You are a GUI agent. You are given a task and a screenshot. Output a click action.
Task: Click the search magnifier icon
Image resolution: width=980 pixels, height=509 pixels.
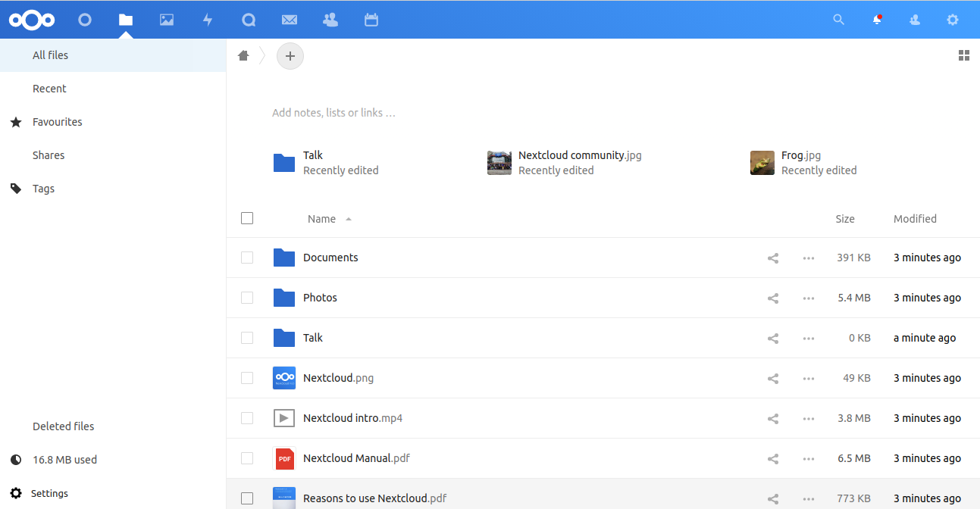[838, 20]
